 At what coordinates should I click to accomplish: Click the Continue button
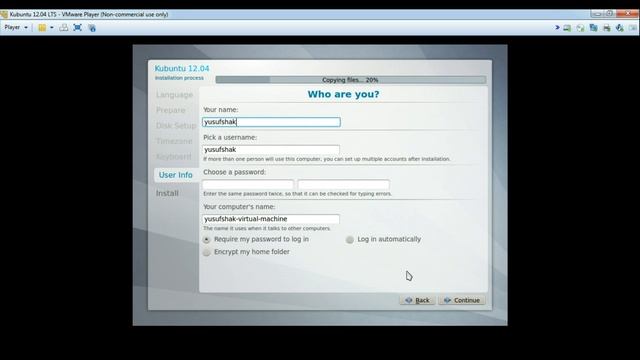[x=462, y=300]
